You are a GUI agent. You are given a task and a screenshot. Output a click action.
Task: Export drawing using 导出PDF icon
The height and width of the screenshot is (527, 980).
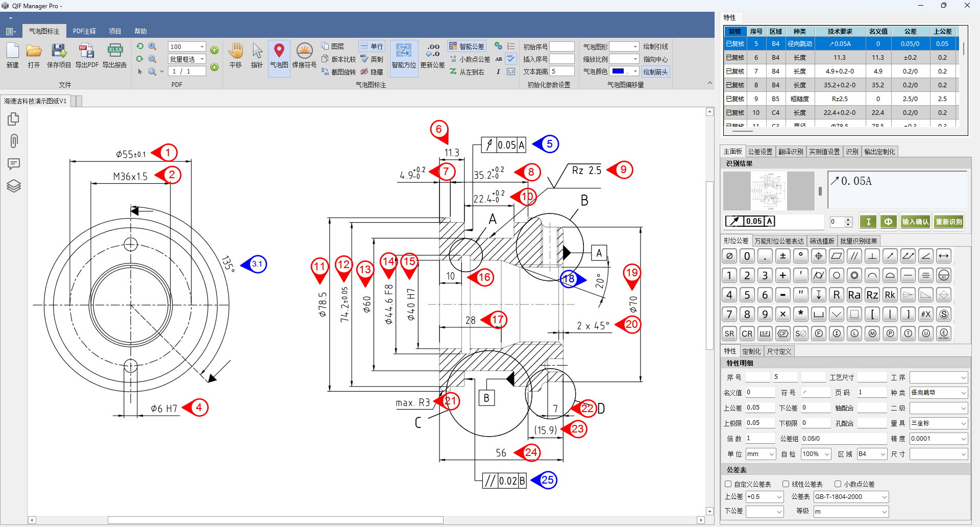pyautogui.click(x=87, y=56)
